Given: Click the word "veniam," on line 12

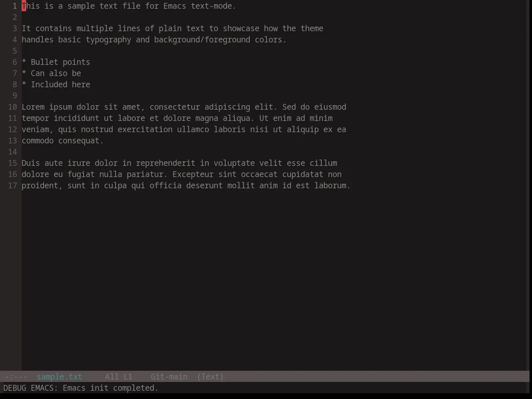Looking at the screenshot, I should click(37, 130).
